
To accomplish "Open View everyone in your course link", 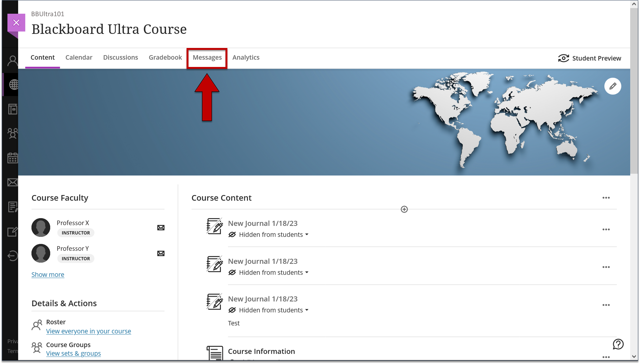I will [x=88, y=331].
